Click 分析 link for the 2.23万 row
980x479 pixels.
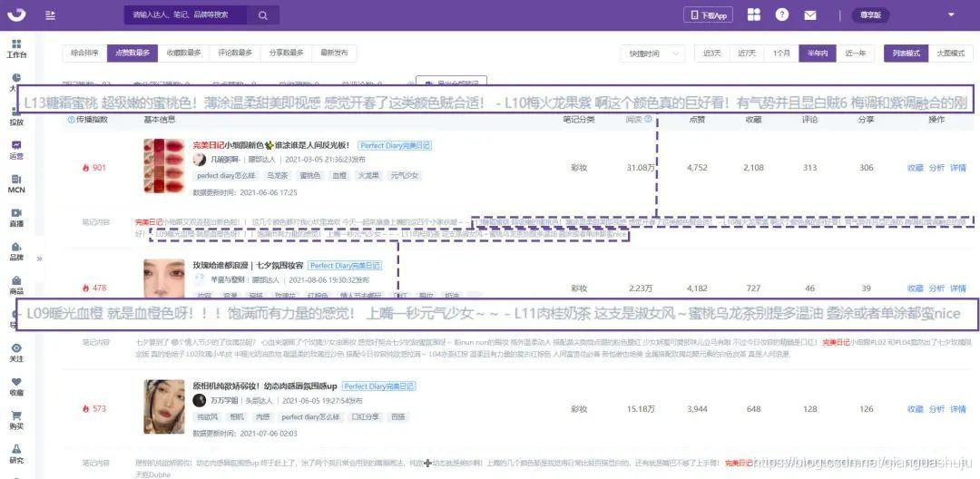tap(936, 288)
